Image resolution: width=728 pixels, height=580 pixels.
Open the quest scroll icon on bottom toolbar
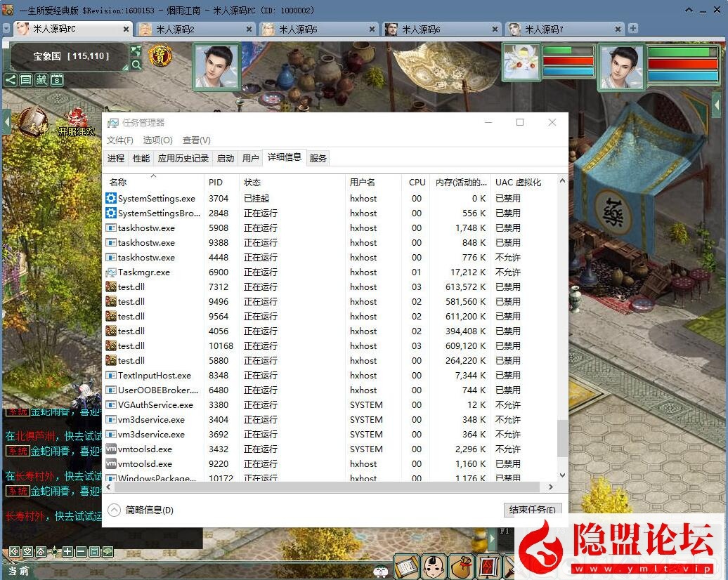(x=406, y=567)
